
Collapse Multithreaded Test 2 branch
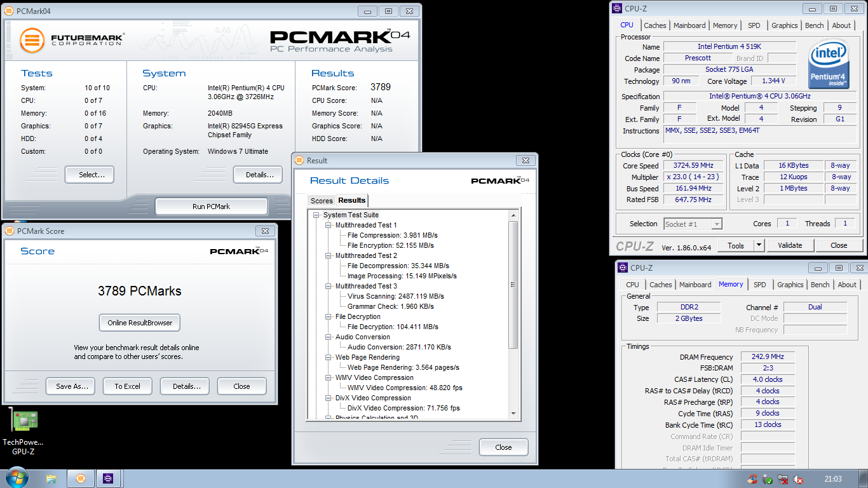tap(329, 255)
